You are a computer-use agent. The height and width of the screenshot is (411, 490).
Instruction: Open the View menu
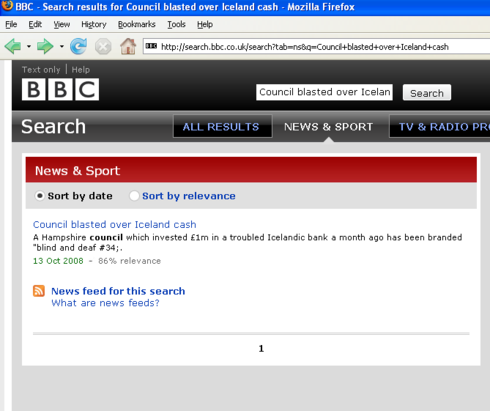point(62,24)
